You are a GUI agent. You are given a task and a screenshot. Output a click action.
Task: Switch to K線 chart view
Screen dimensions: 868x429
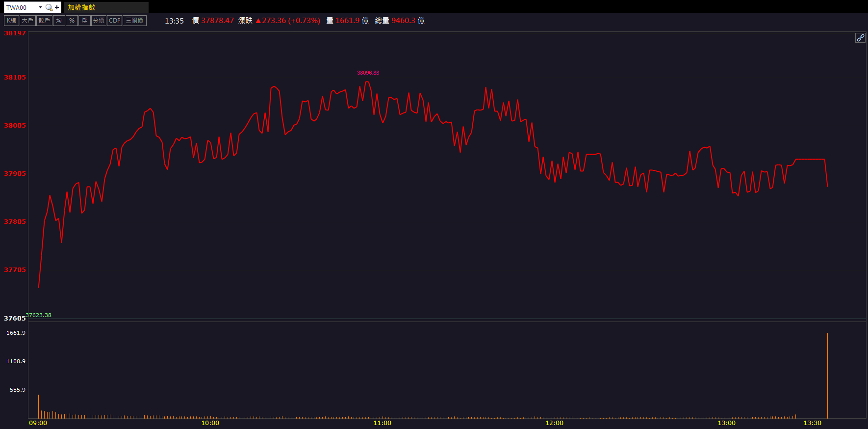(x=11, y=21)
